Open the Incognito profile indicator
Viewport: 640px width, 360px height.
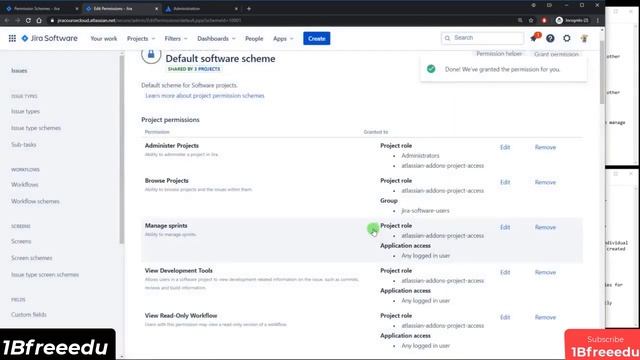(x=572, y=20)
